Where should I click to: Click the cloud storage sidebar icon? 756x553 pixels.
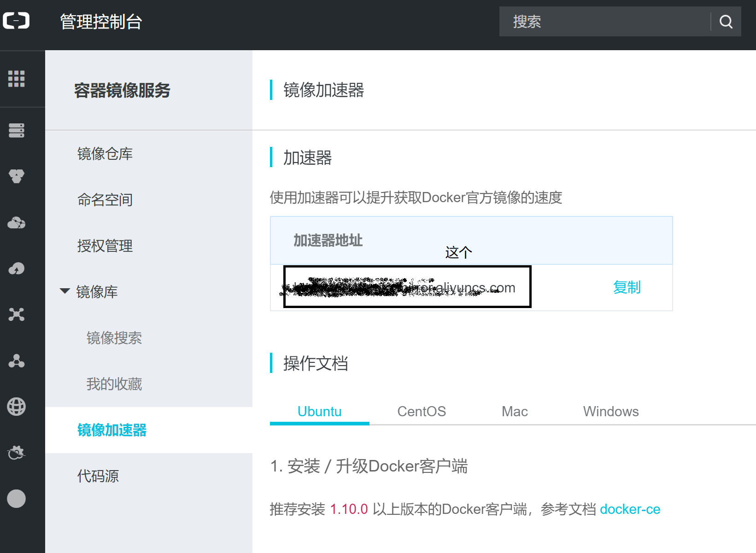pyautogui.click(x=17, y=222)
